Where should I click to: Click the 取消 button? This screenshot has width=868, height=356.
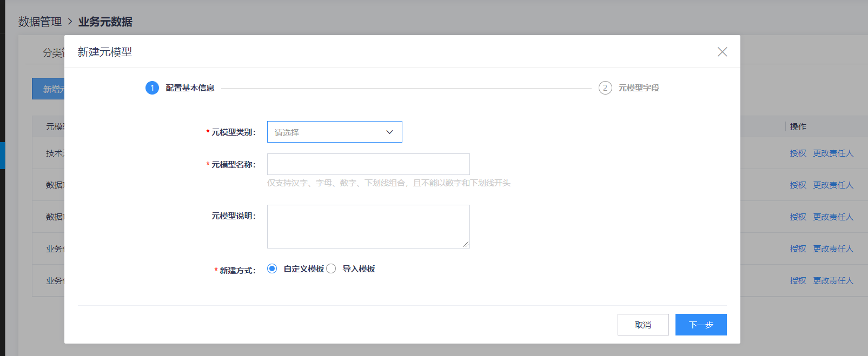(x=643, y=325)
